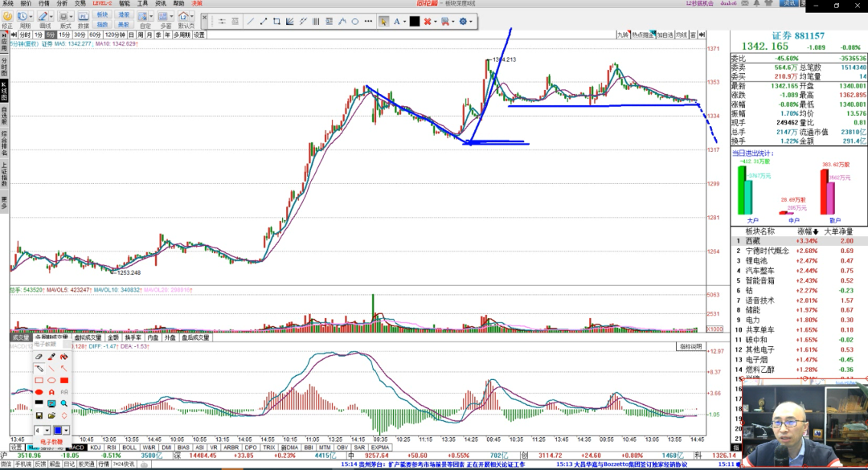The height and width of the screenshot is (470, 868).
Task: Switch chart to the 1分 period
Action: 39,35
